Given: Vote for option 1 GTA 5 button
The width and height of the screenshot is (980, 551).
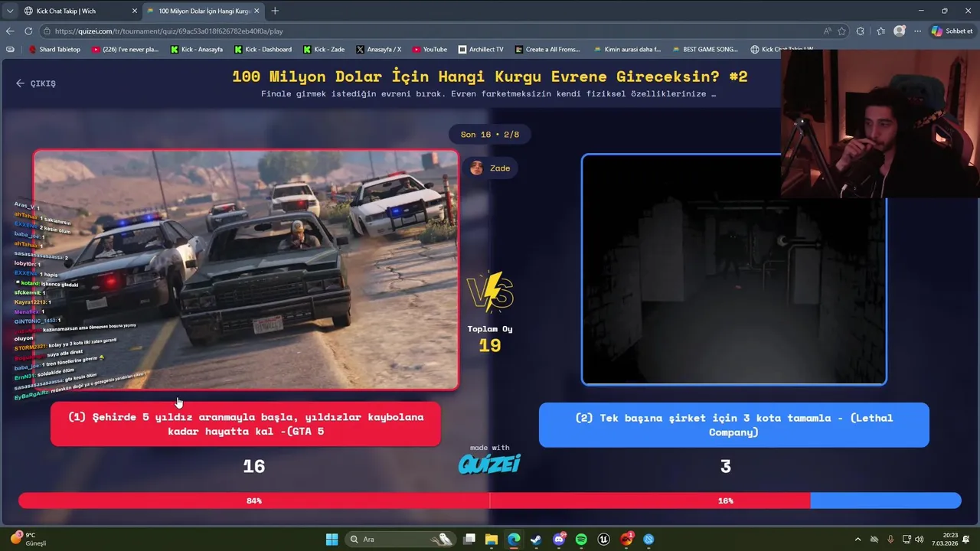Looking at the screenshot, I should coord(246,424).
